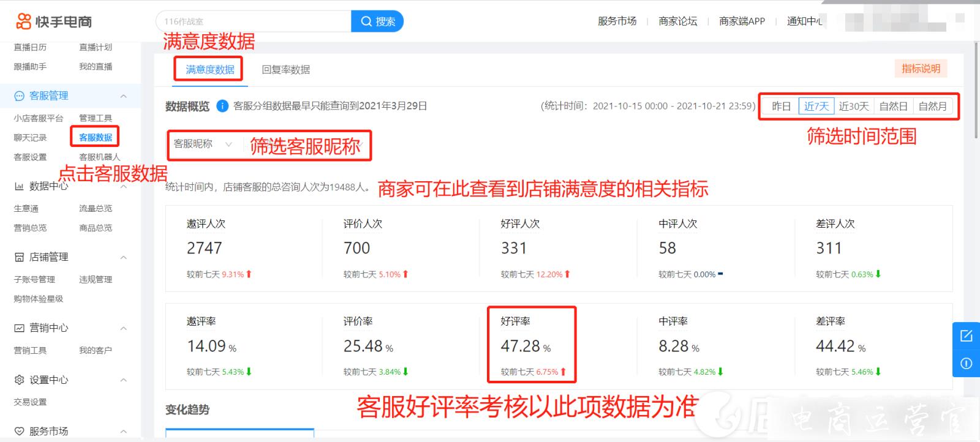Click the 中评人次 value 58
This screenshot has height=442, width=980.
coord(668,249)
